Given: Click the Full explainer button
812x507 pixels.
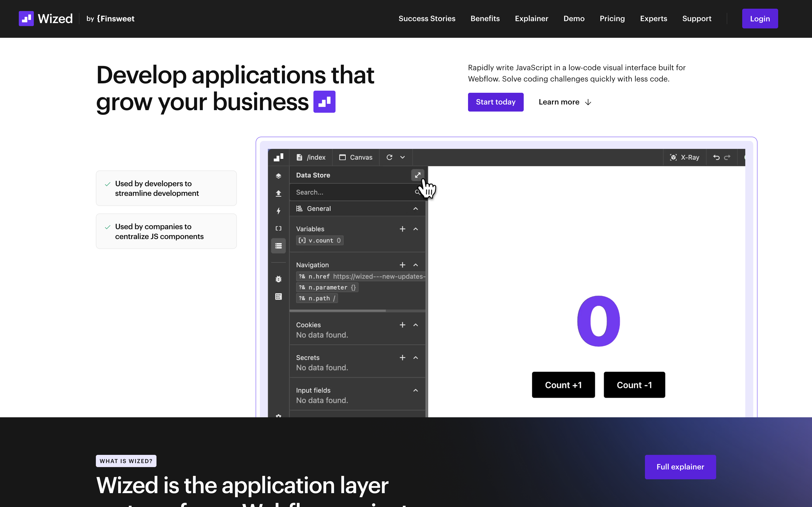Looking at the screenshot, I should pos(680,467).
